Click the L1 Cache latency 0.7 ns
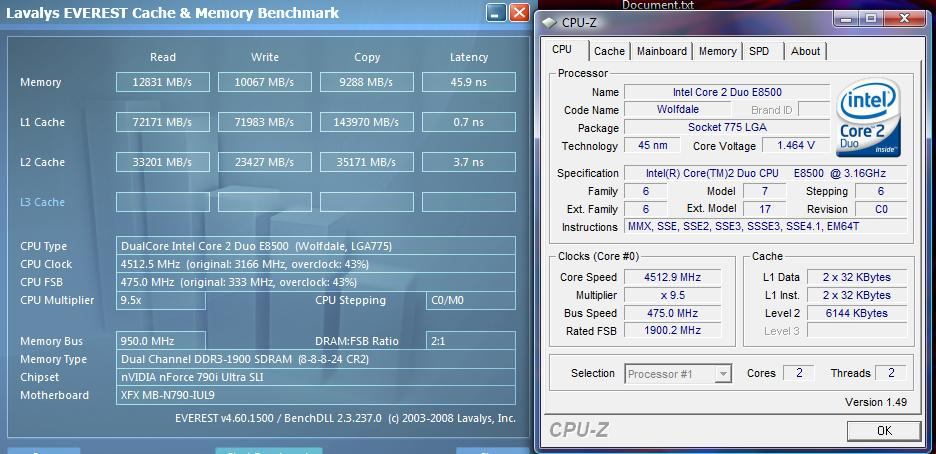 pos(469,122)
